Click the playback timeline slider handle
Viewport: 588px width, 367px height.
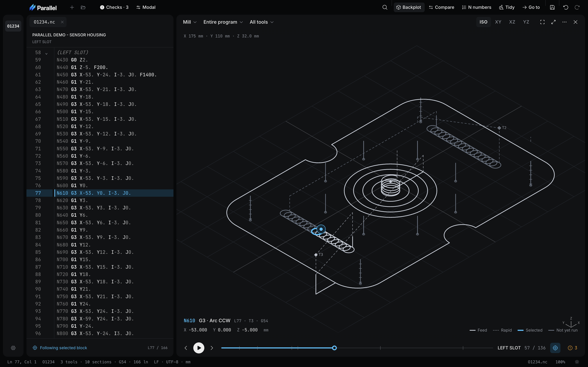334,348
